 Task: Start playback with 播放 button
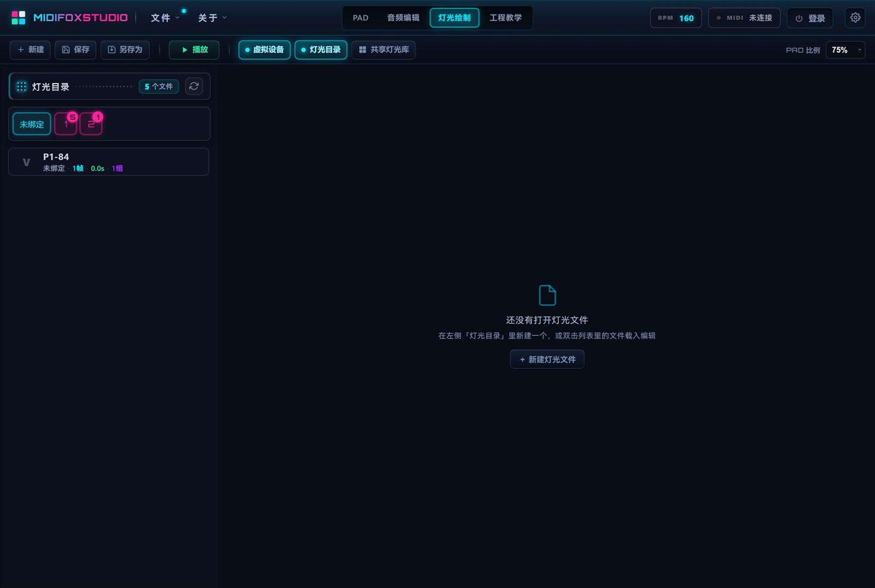click(x=194, y=50)
